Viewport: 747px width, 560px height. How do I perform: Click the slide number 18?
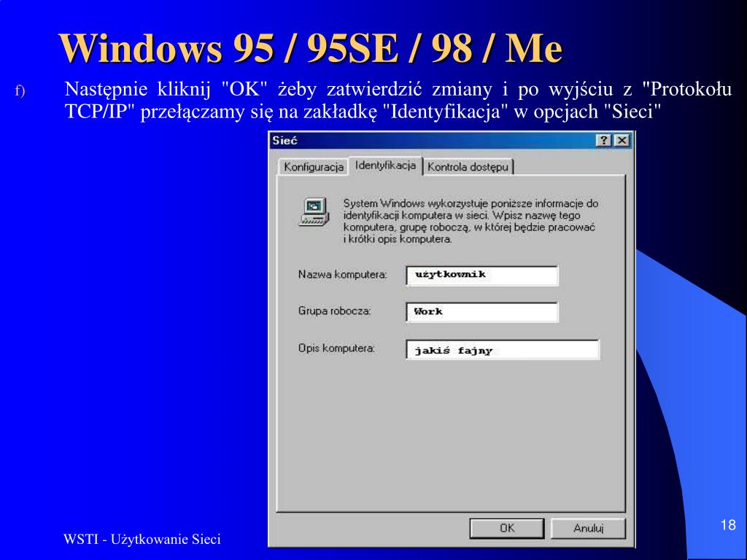(728, 525)
